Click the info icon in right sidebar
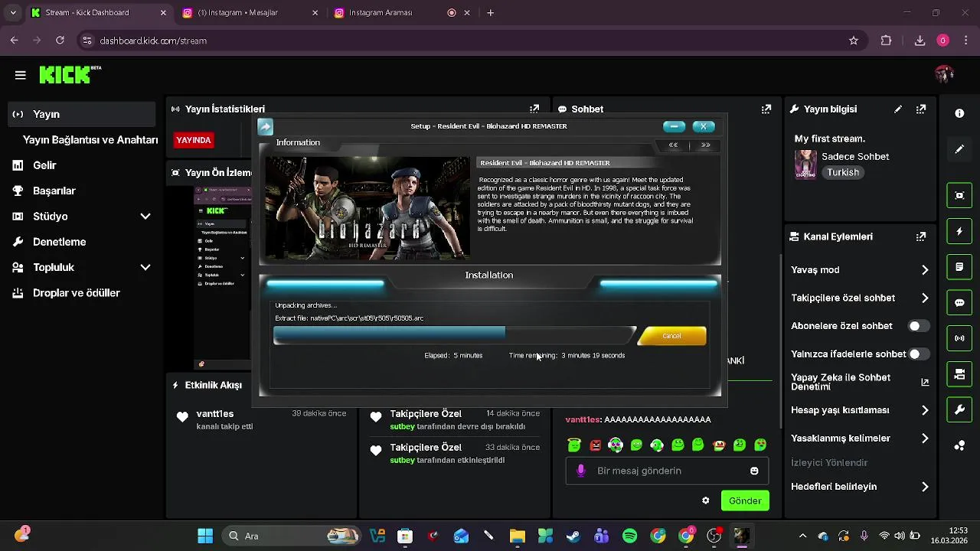This screenshot has height=551, width=980. [x=959, y=113]
